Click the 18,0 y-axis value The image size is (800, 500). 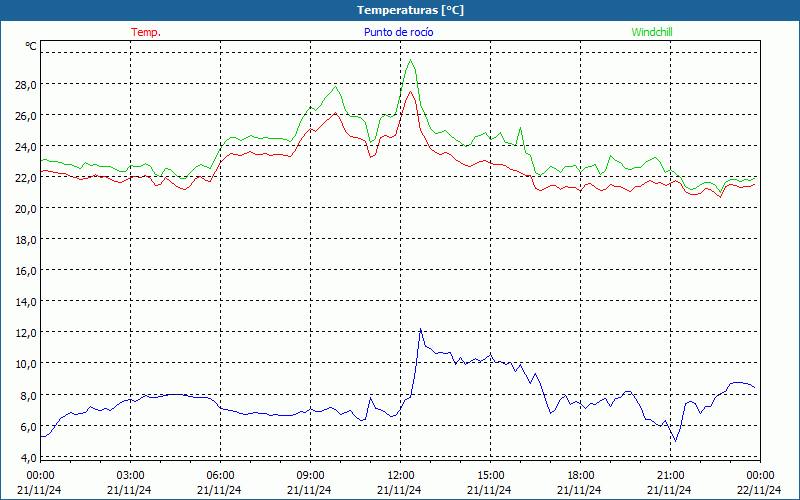click(x=26, y=240)
